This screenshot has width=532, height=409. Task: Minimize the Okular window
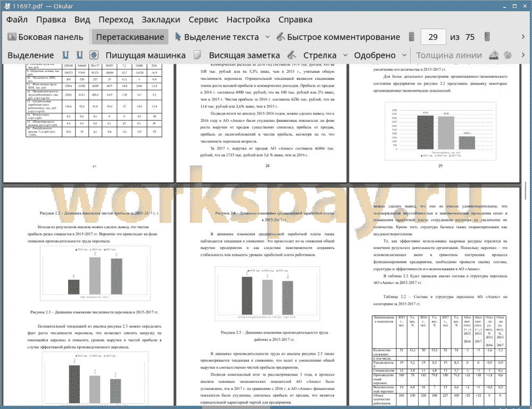coord(505,6)
